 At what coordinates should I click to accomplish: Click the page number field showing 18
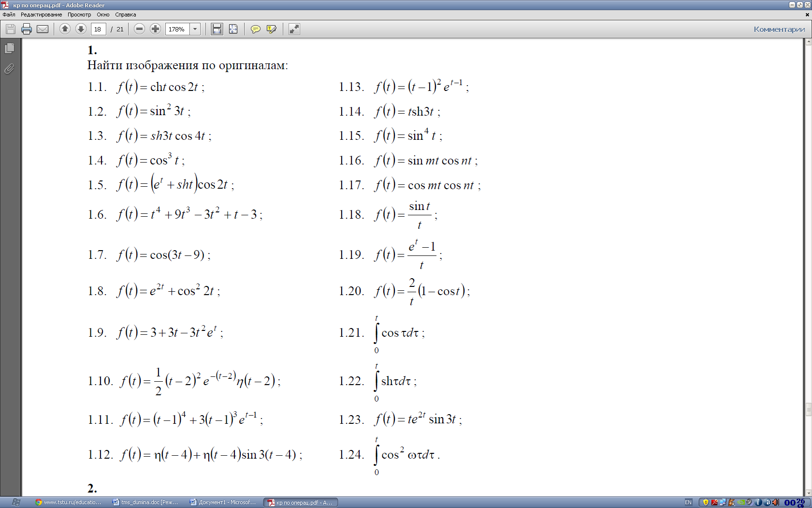tap(98, 29)
